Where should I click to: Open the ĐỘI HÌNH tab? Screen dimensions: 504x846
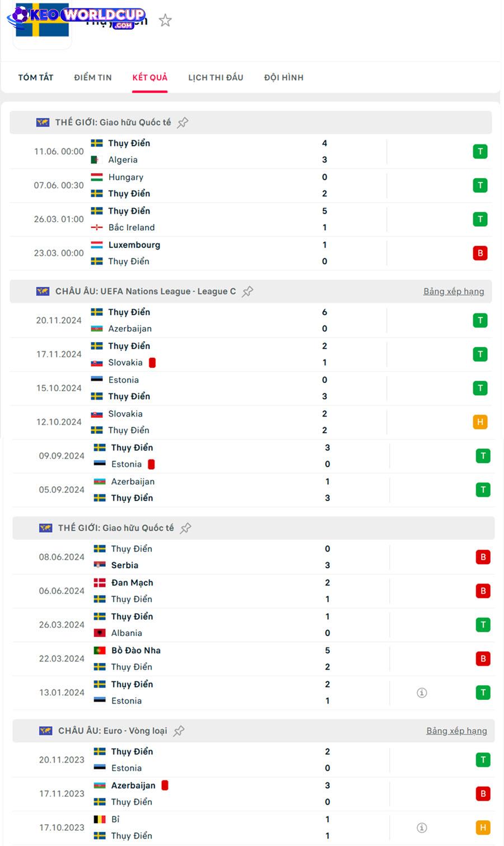[x=284, y=78]
